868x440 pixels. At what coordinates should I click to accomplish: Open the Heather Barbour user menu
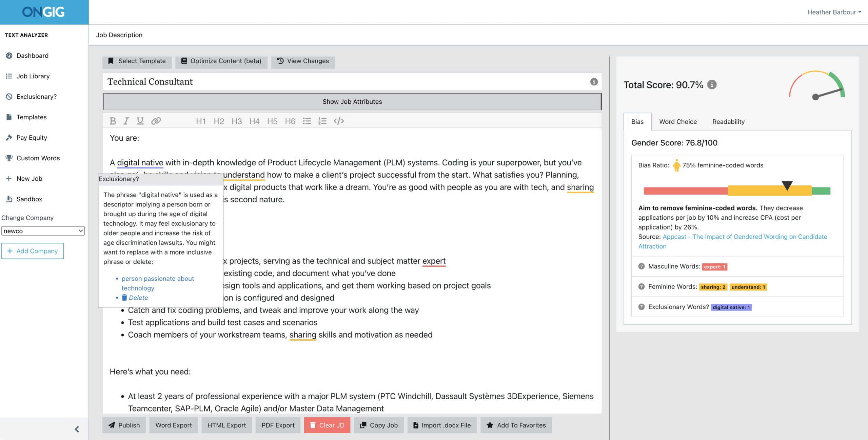[x=834, y=12]
